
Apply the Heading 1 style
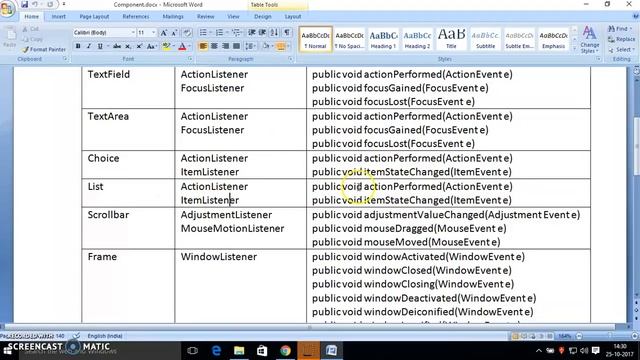383,40
